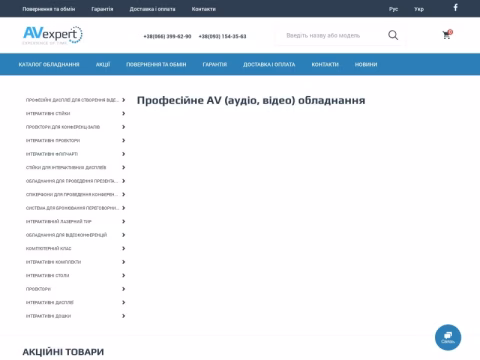Image resolution: width=480 pixels, height=360 pixels.
Task: Open the shopping cart icon
Action: [x=447, y=34]
